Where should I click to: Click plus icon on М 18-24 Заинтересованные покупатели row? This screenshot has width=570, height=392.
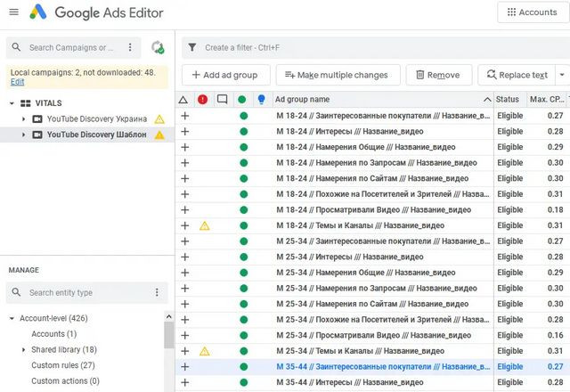point(185,116)
